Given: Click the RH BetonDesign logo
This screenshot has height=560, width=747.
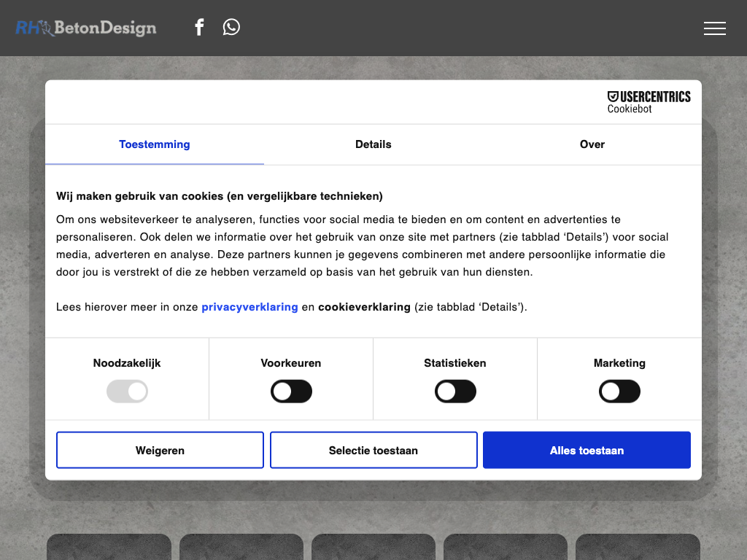Looking at the screenshot, I should (86, 28).
